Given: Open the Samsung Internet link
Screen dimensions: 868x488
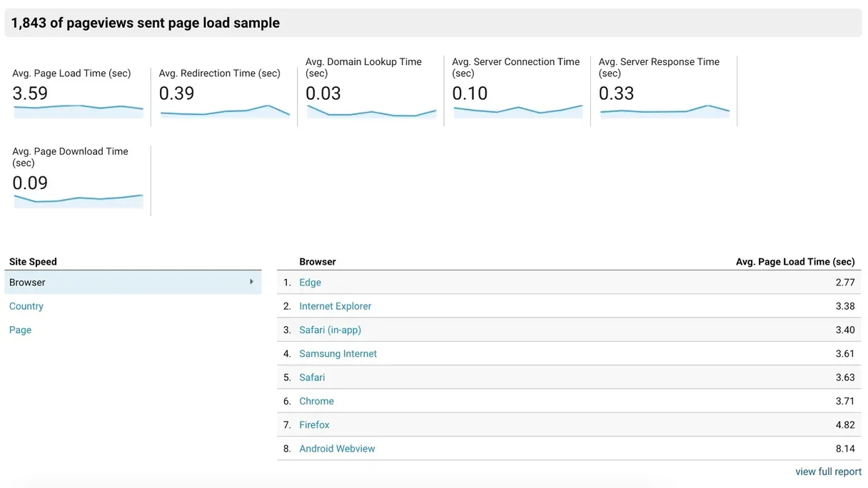Looking at the screenshot, I should point(338,354).
